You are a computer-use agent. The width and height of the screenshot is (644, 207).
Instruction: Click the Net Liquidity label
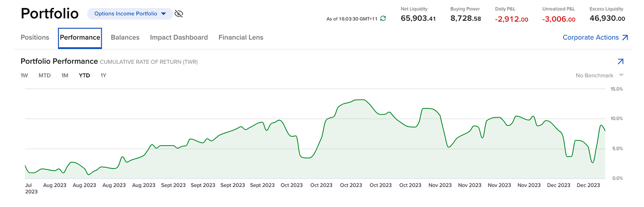(414, 9)
